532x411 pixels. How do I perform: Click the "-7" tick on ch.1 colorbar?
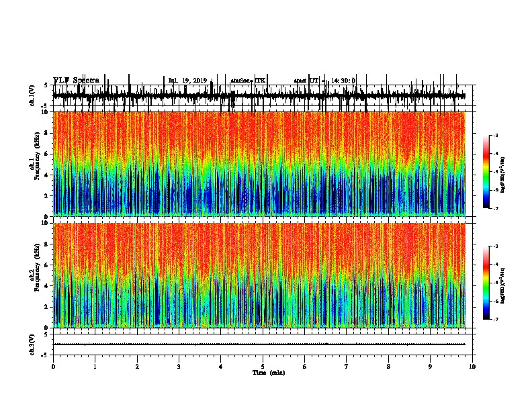(x=495, y=208)
